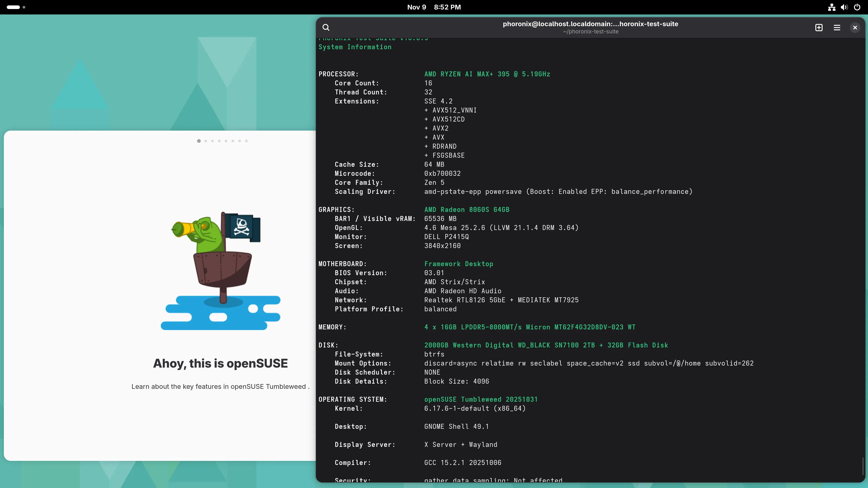Jump to the last welcome page dot
This screenshot has width=868, height=488.
point(246,141)
